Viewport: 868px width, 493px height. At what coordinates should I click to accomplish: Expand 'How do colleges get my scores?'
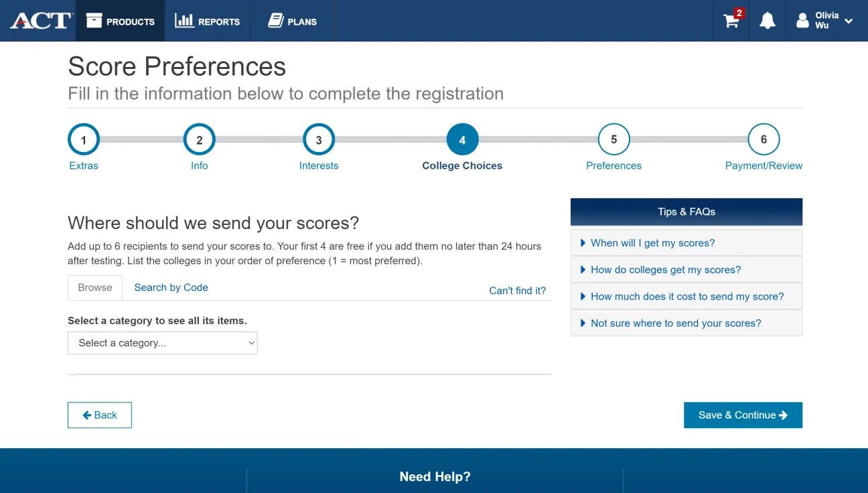pos(686,269)
